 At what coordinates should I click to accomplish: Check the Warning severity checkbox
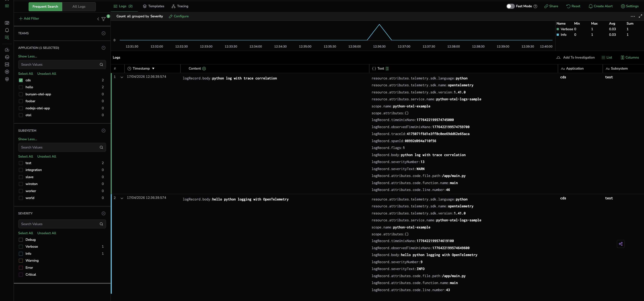(21, 261)
